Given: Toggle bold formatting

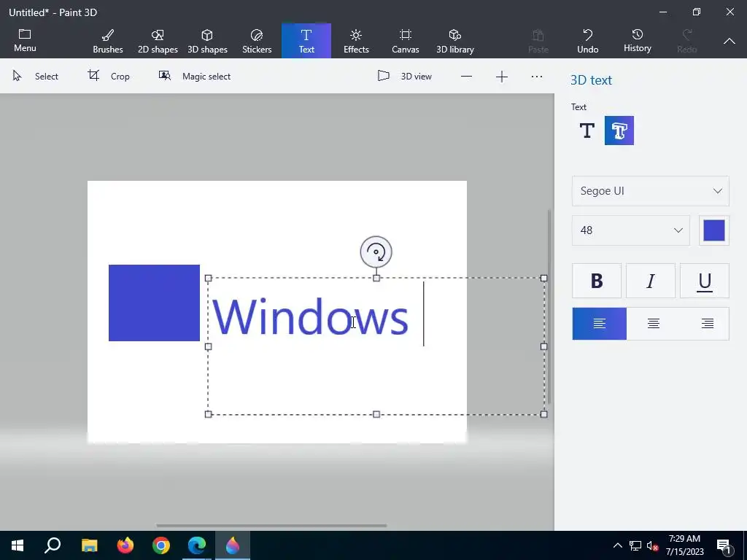Looking at the screenshot, I should (597, 281).
